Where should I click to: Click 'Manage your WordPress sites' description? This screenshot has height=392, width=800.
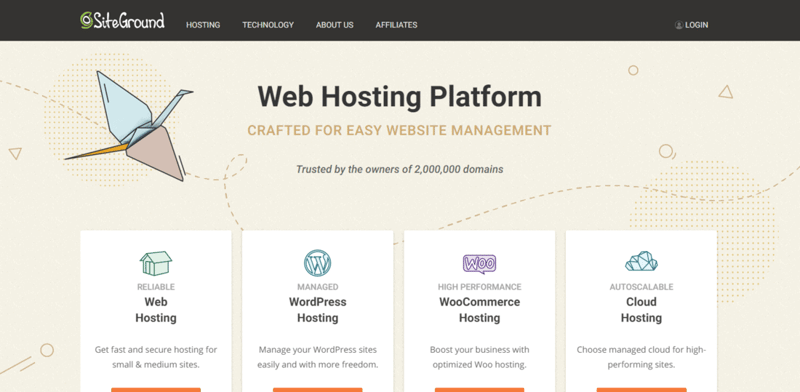(317, 357)
